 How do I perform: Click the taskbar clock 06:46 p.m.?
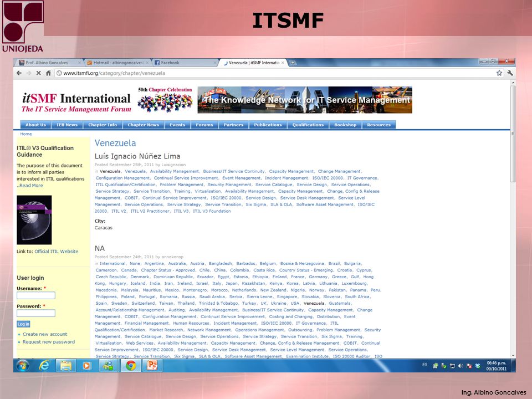[x=497, y=363]
